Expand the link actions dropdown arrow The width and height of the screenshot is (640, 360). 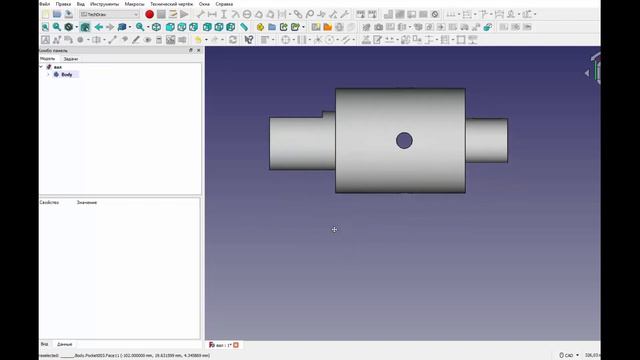303,27
